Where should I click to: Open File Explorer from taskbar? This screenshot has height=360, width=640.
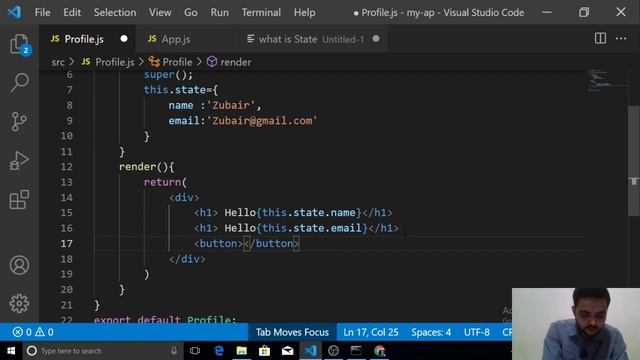(242, 351)
